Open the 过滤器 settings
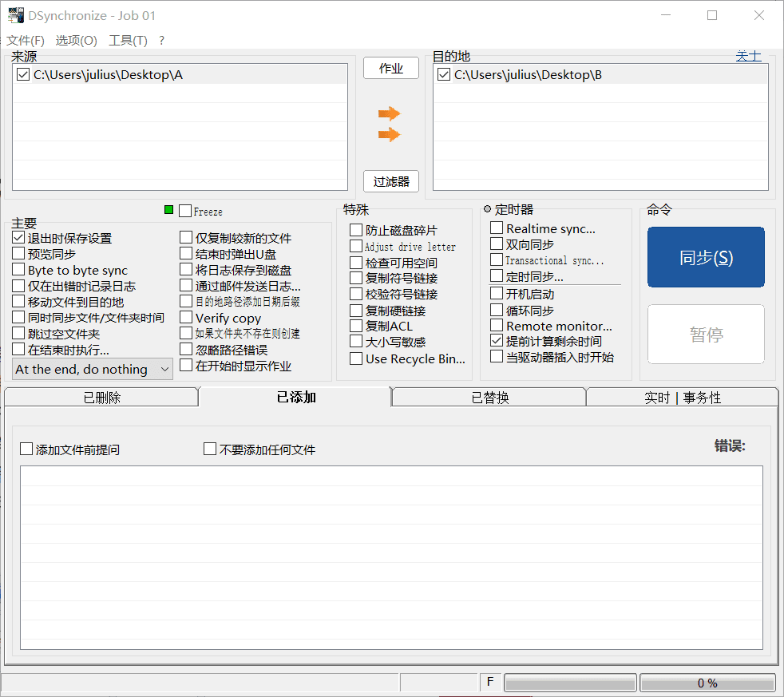 [x=390, y=181]
